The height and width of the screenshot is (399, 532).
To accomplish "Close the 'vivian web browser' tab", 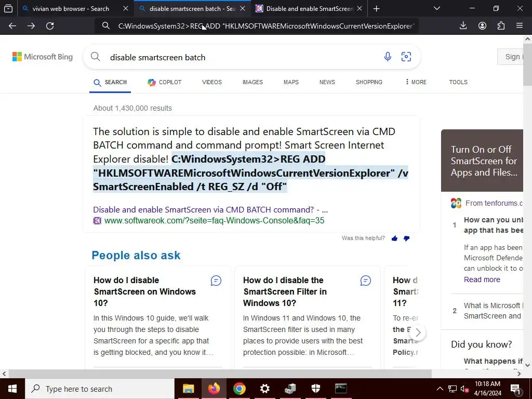I will pyautogui.click(x=126, y=8).
